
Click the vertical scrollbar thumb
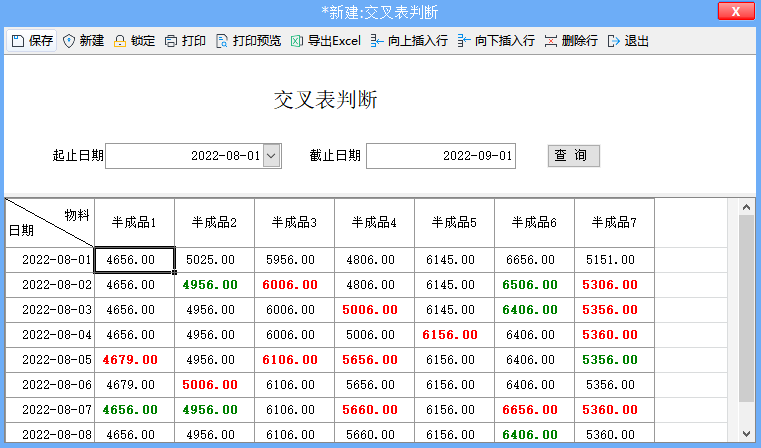pyautogui.click(x=746, y=309)
